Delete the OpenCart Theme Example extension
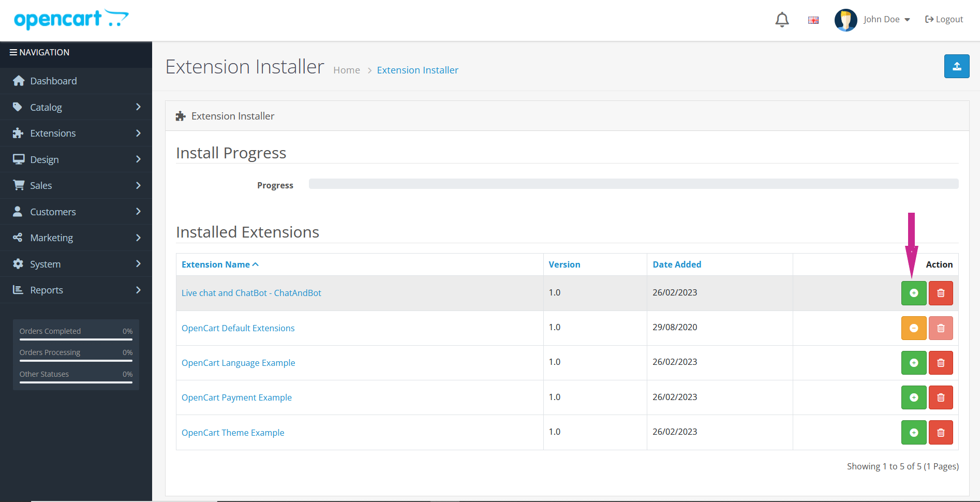Viewport: 980px width, 502px height. [941, 432]
